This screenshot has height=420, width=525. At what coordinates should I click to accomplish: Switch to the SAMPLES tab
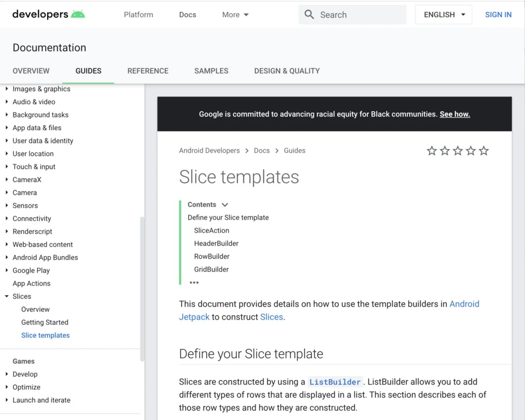(211, 71)
